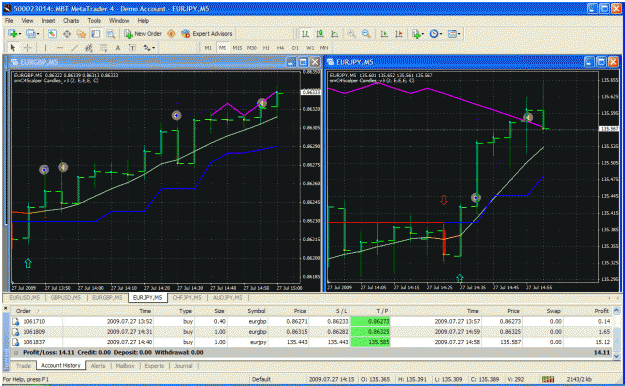This screenshot has height=386, width=625.
Task: Switch timeframe to M1
Action: coord(208,48)
